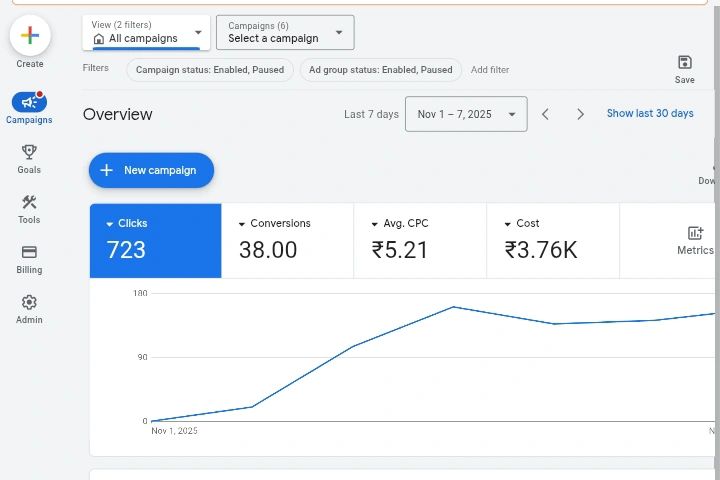Click the Save disk icon
The height and width of the screenshot is (480, 720).
coord(685,63)
